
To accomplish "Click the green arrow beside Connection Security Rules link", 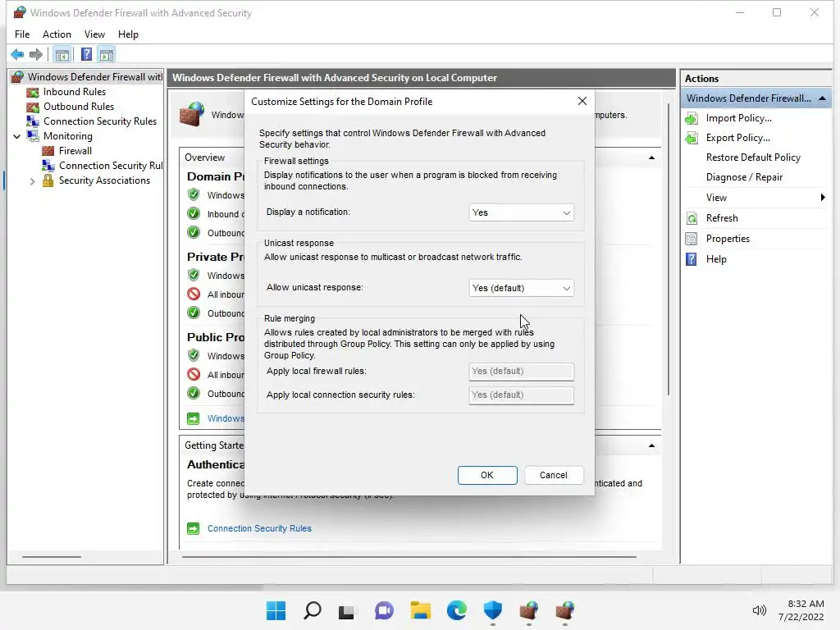I will 193,529.
